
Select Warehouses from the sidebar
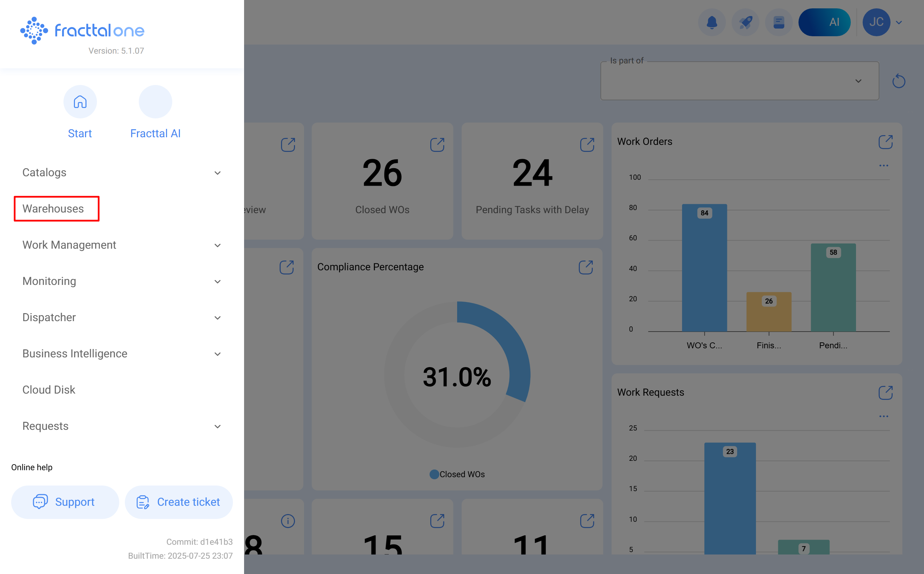pos(53,208)
